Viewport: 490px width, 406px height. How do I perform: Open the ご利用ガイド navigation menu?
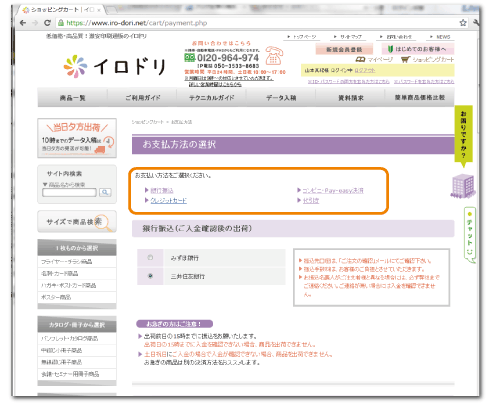(142, 98)
